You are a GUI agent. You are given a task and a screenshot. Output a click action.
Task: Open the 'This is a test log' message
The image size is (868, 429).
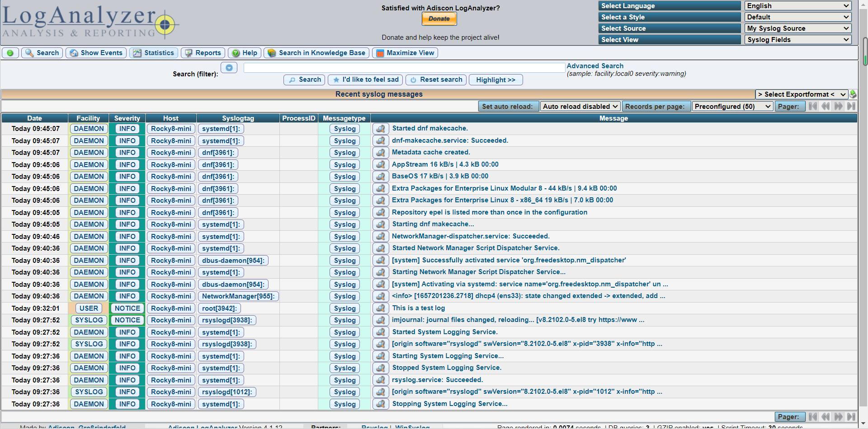point(419,308)
